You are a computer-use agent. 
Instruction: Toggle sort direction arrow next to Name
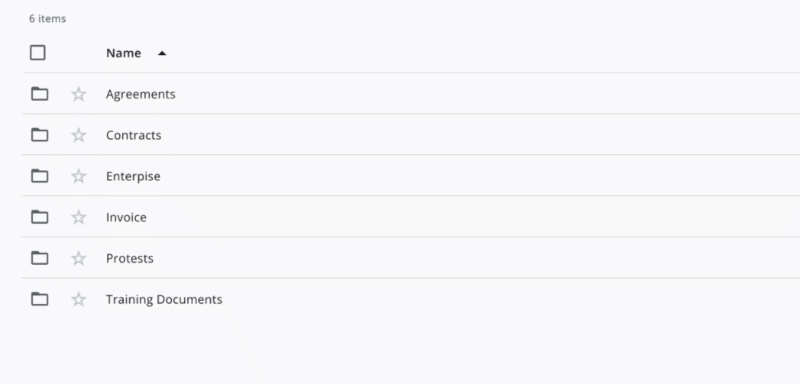(162, 53)
